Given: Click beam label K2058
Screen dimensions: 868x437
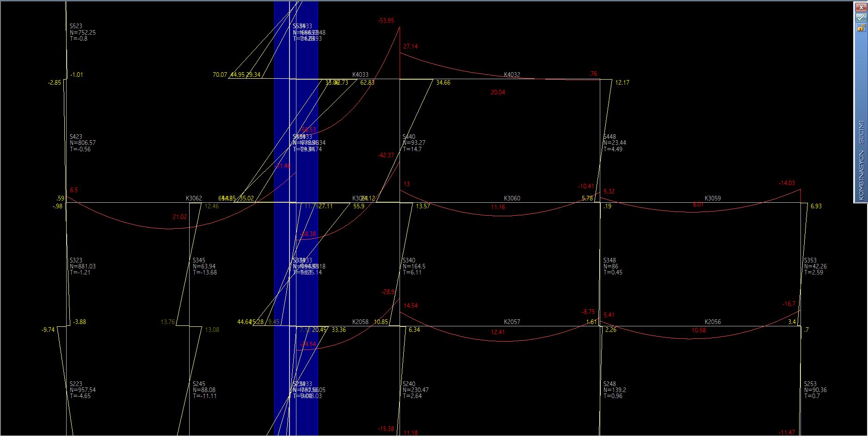Looking at the screenshot, I should point(360,322).
